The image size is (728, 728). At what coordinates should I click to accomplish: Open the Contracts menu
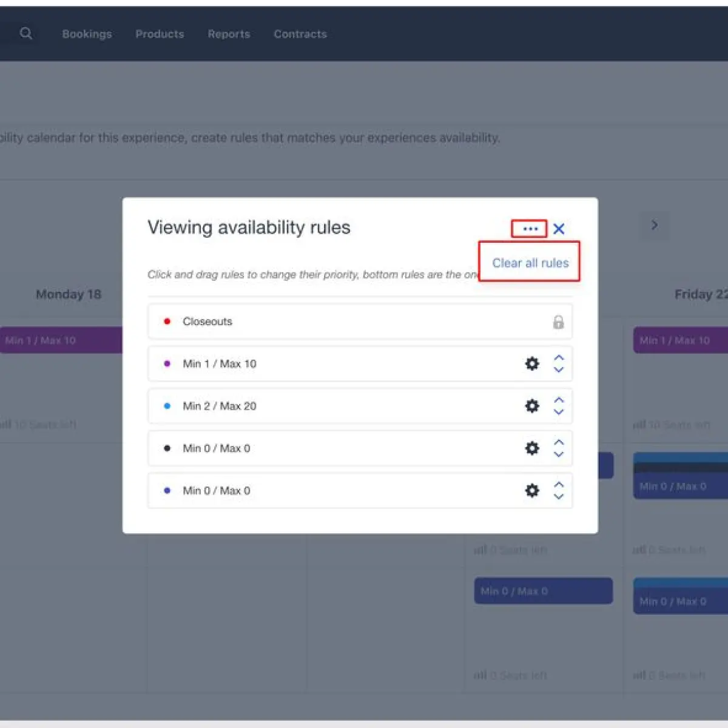[x=300, y=34]
